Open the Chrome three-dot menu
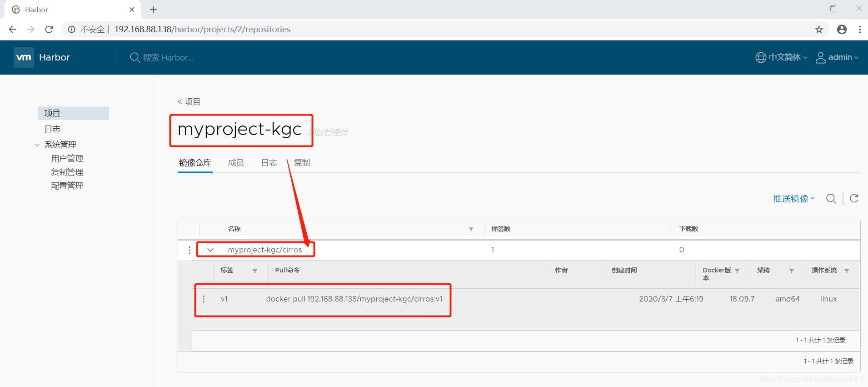Viewport: 868px width, 387px height. tap(860, 30)
